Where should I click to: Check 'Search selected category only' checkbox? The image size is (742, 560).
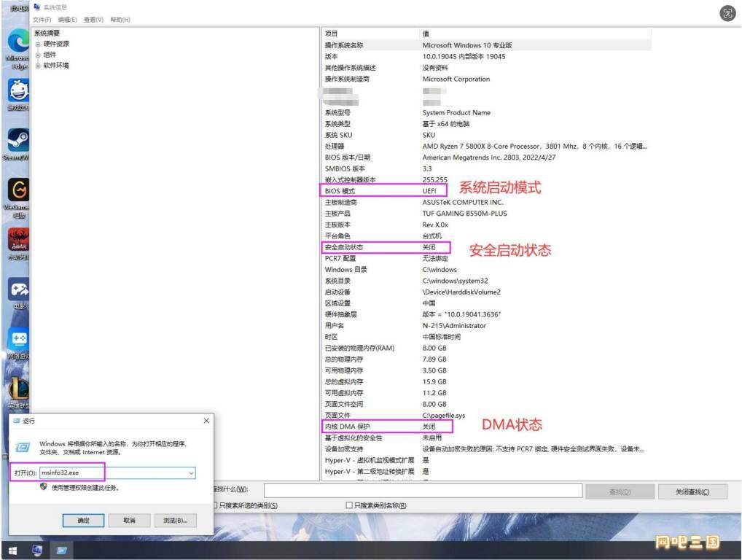[x=215, y=505]
